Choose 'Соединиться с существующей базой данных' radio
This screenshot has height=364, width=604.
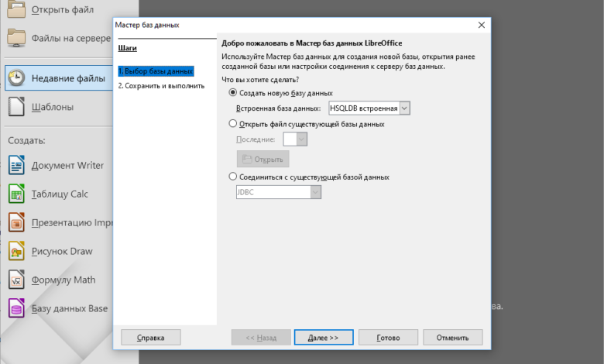pos(234,177)
